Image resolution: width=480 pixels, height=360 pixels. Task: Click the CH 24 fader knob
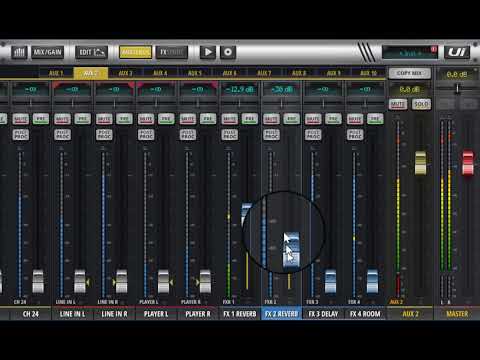click(38, 282)
